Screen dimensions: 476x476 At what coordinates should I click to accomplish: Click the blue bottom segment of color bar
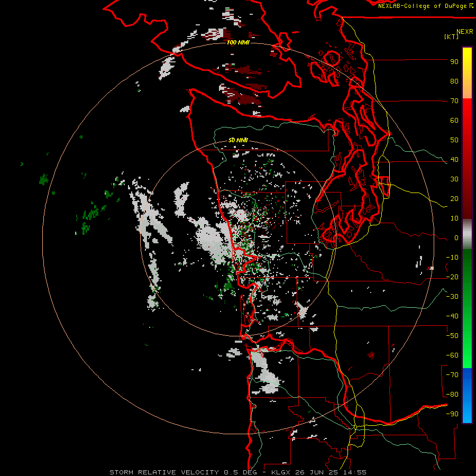467,396
